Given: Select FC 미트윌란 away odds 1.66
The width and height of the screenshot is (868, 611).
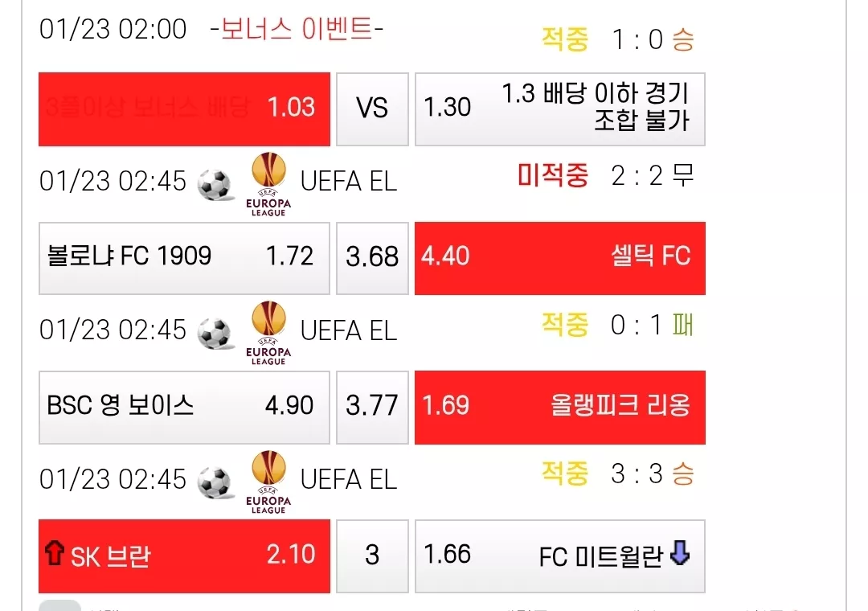Looking at the screenshot, I should 559,556.
